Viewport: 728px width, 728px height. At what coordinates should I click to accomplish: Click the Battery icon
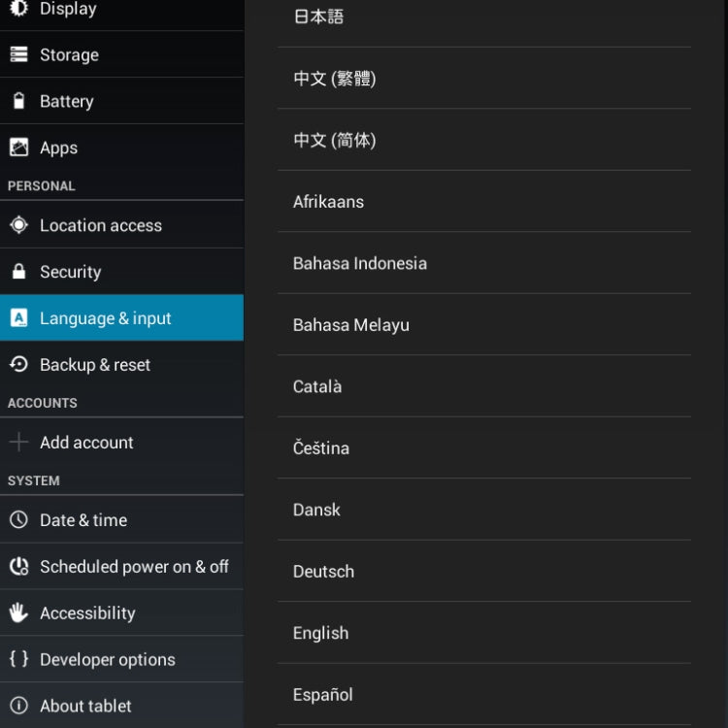[x=18, y=101]
